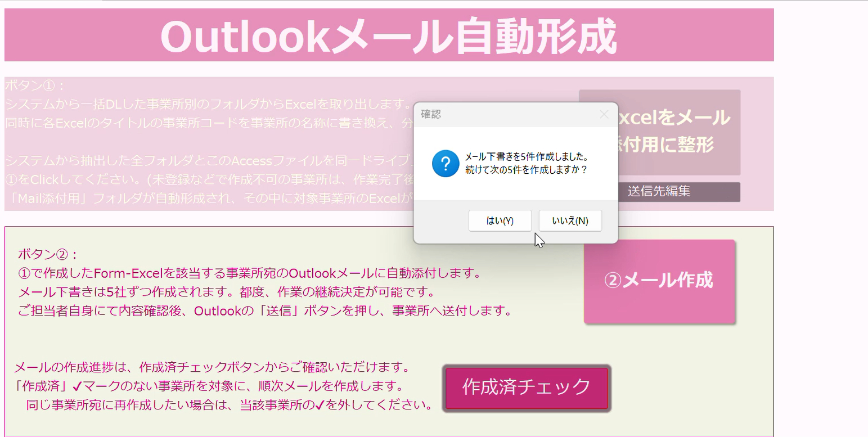Viewport: 868px width, 437px height.
Task: Open the Excelをメール添付用に整形 button
Action: pyautogui.click(x=659, y=132)
